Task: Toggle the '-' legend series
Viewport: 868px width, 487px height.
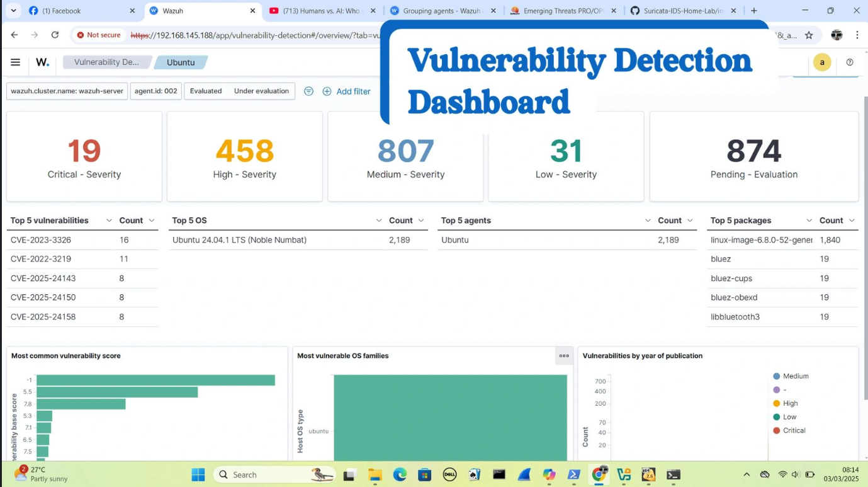Action: [x=780, y=390]
